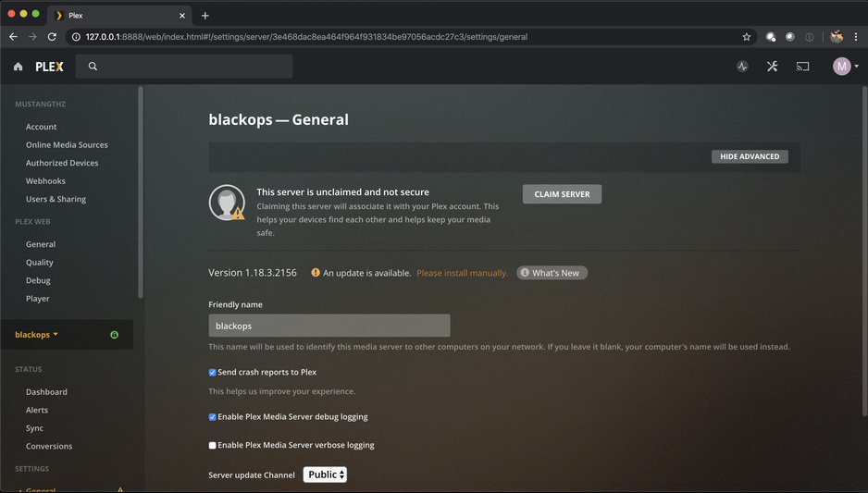The height and width of the screenshot is (493, 868).
Task: Open Settings wrench and screwdriver icon
Action: 773,67
